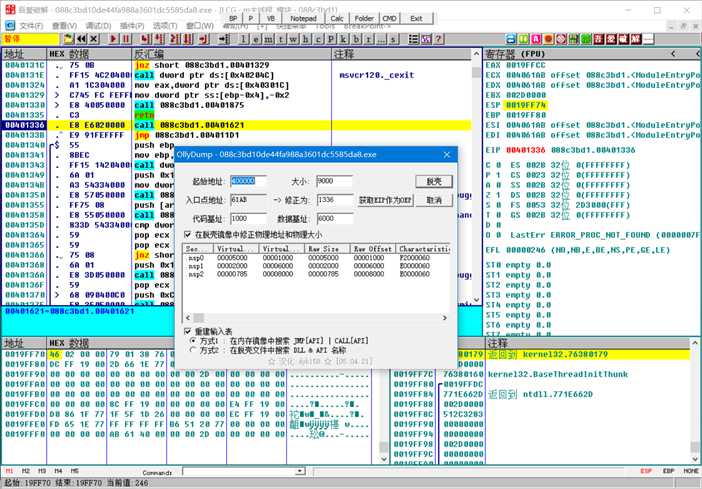Screen dimensions: 702x489
Task: Click the section list horizontal scrollbar thumb
Action: 199,318
